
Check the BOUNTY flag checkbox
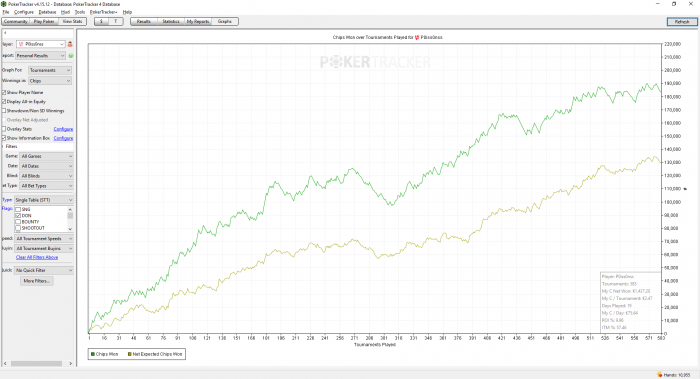point(18,222)
